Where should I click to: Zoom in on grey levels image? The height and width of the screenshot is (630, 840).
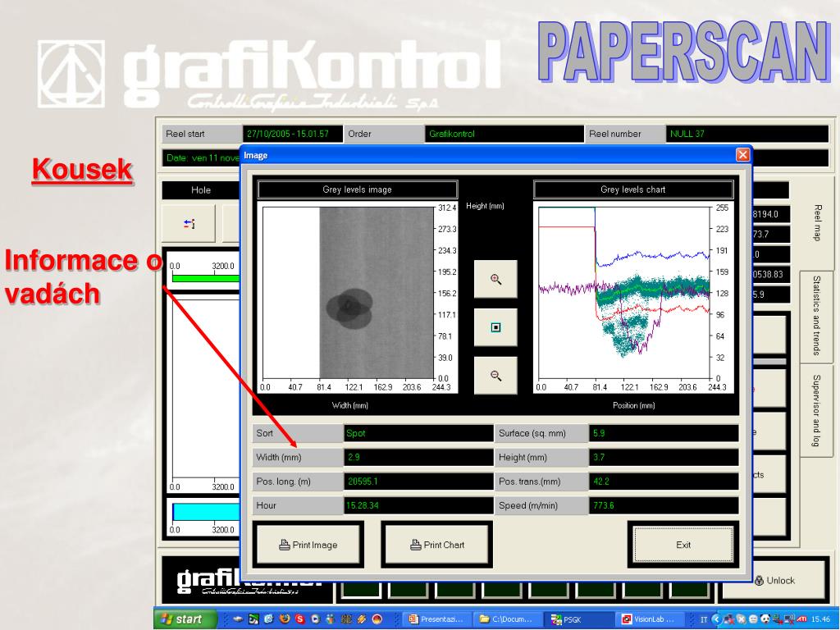coord(495,279)
